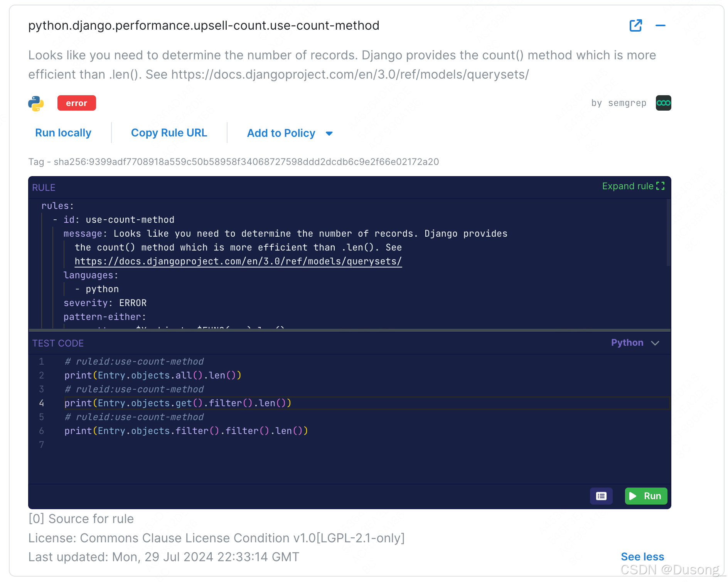Click the Add to Policy caret arrow
728x582 pixels.
click(x=329, y=133)
